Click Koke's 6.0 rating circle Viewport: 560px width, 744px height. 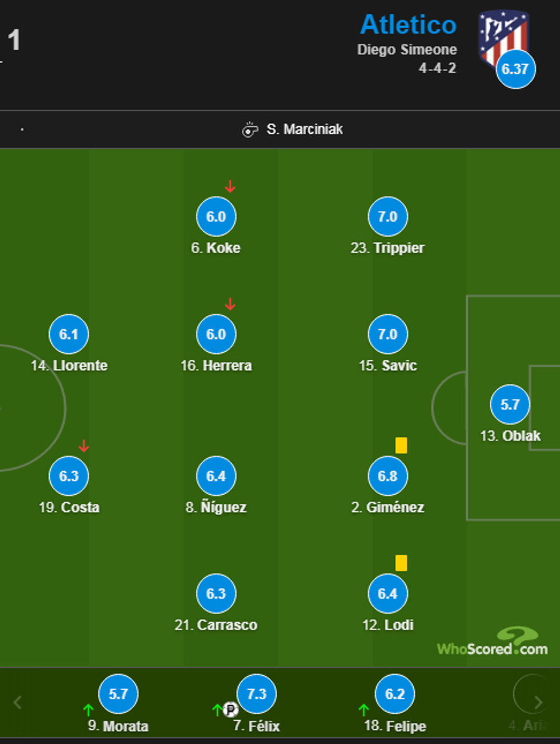pos(216,217)
